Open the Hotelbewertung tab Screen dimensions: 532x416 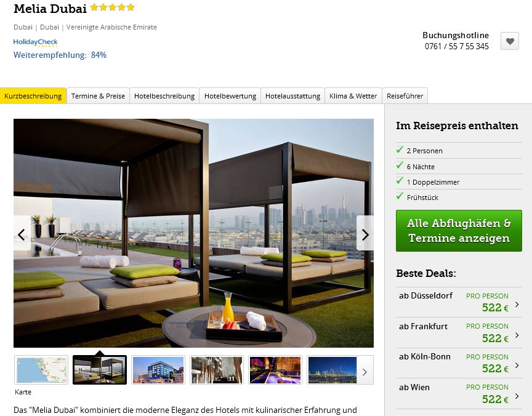pyautogui.click(x=230, y=96)
